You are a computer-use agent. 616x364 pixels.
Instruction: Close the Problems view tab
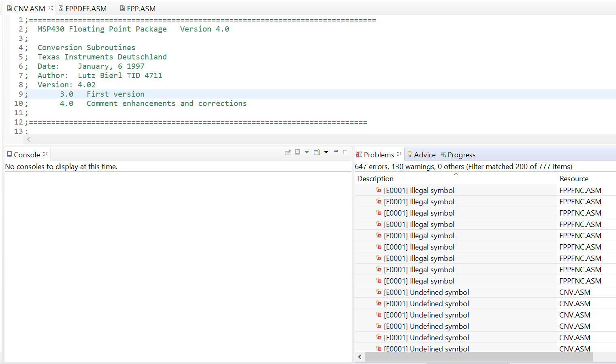coord(399,154)
